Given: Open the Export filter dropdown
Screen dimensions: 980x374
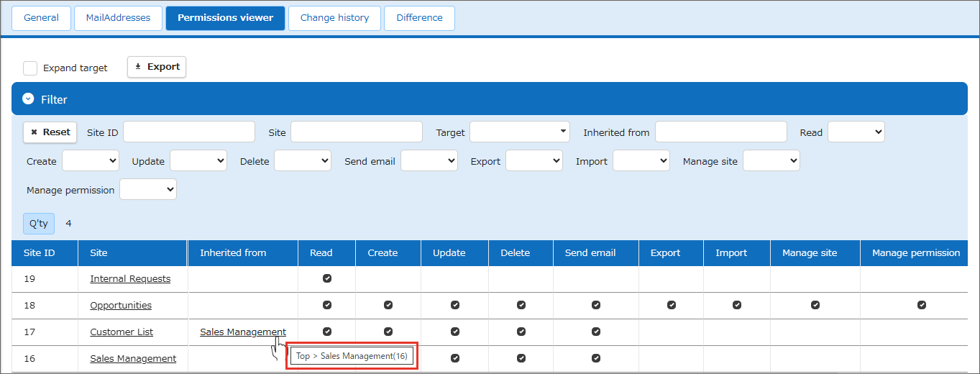Looking at the screenshot, I should coord(534,160).
